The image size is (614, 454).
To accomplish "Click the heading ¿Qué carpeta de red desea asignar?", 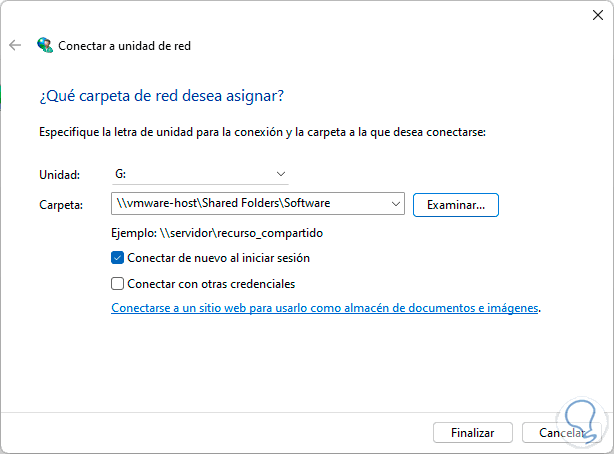I will tap(161, 96).
